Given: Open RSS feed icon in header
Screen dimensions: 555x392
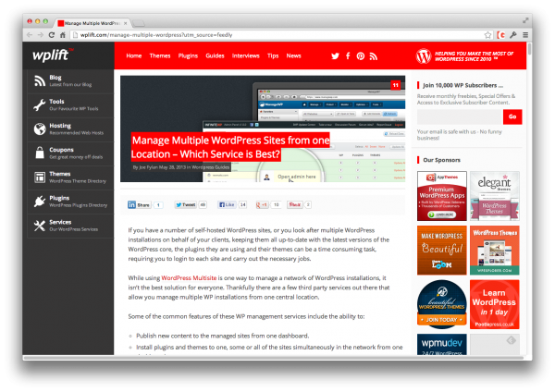Looking at the screenshot, I should point(373,56).
